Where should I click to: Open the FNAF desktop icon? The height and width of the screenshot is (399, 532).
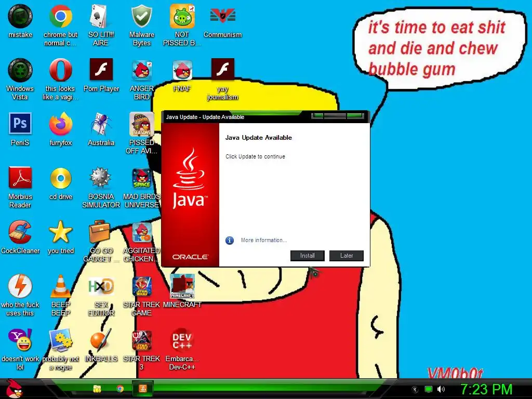pyautogui.click(x=182, y=75)
